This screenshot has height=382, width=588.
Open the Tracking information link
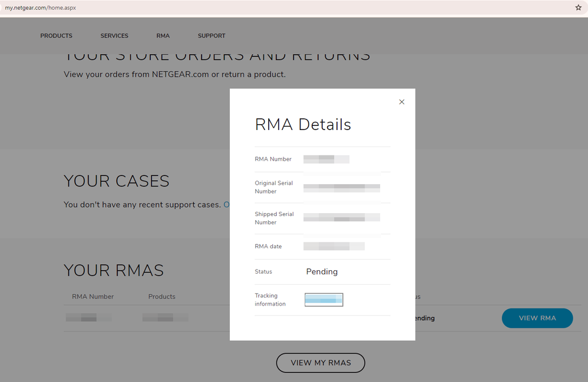coord(323,300)
